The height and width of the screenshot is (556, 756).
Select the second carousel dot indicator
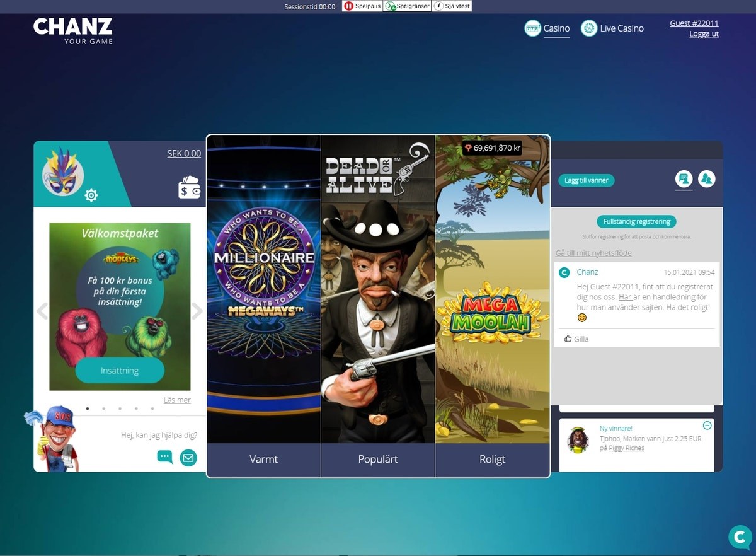pos(103,408)
